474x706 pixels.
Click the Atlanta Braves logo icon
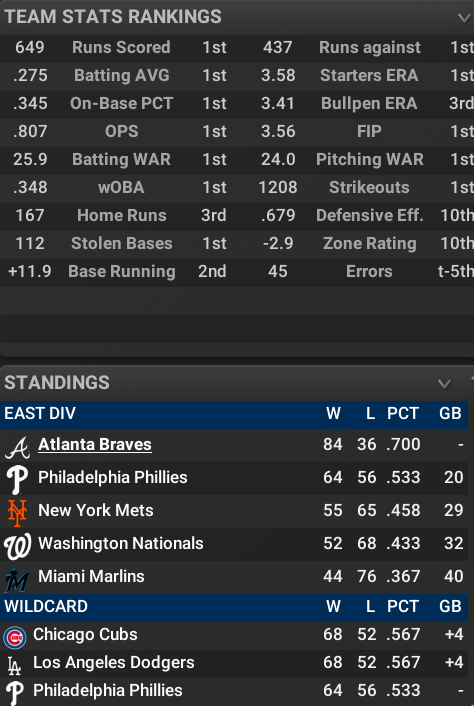[17, 447]
